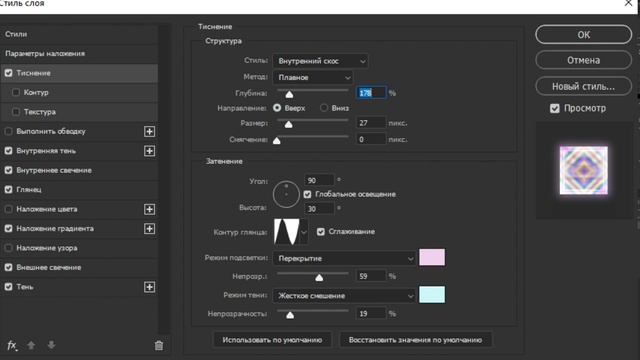
Task: Enable the Выполнить обводку checkbox
Action: point(9,131)
